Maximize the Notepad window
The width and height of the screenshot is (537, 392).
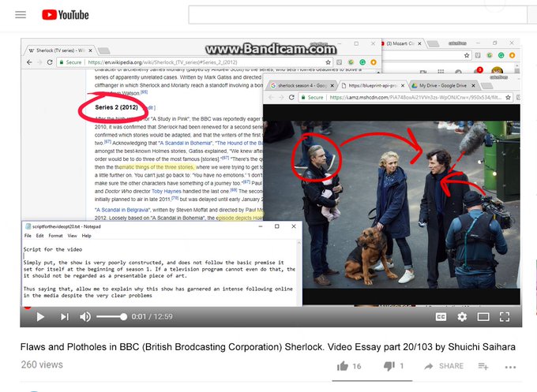pyautogui.click(x=276, y=226)
